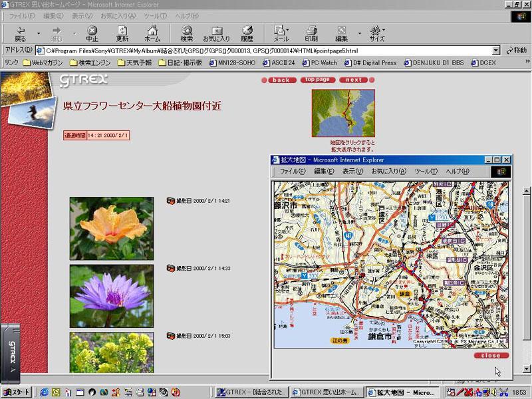Open ファイル menu in the 拡大地図 window
532x399 pixels.
click(x=292, y=172)
